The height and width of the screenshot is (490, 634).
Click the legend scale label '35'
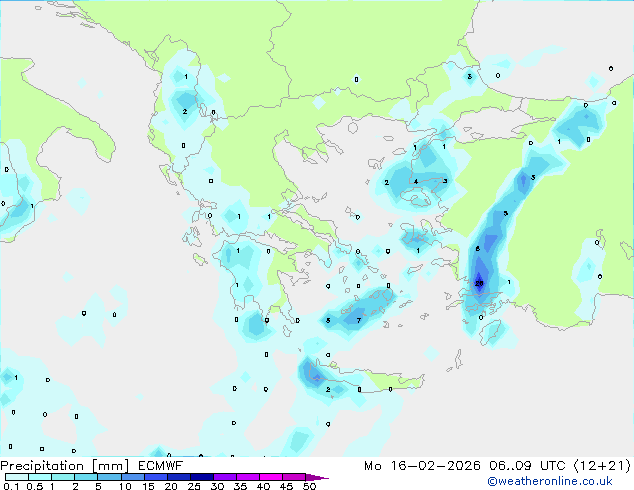click(x=240, y=486)
